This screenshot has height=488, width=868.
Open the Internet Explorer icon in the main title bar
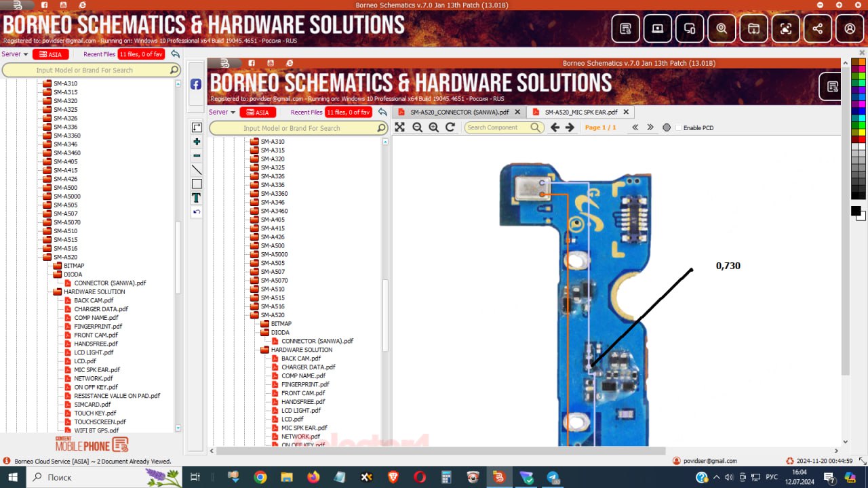point(82,5)
